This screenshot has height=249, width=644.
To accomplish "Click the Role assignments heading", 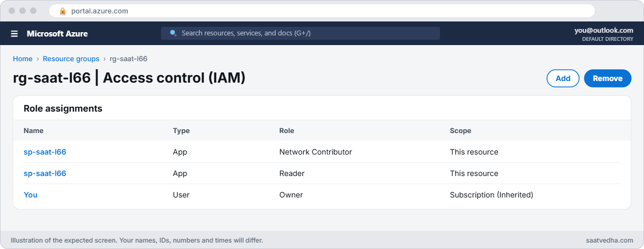I will (x=63, y=108).
